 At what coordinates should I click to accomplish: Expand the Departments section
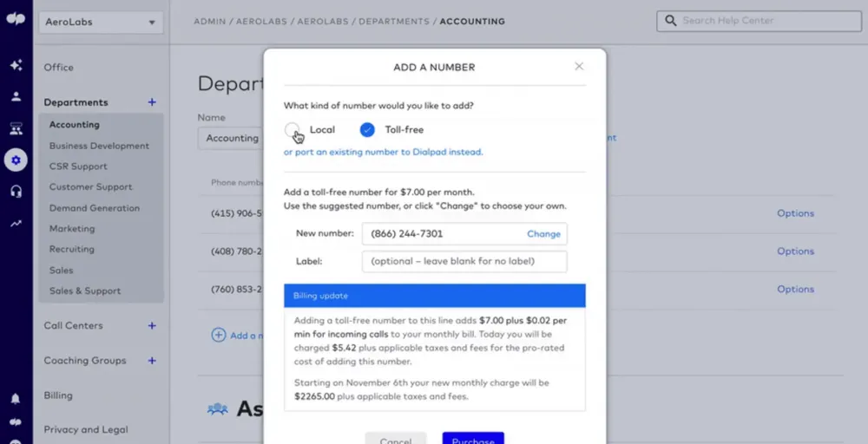pyautogui.click(x=76, y=102)
